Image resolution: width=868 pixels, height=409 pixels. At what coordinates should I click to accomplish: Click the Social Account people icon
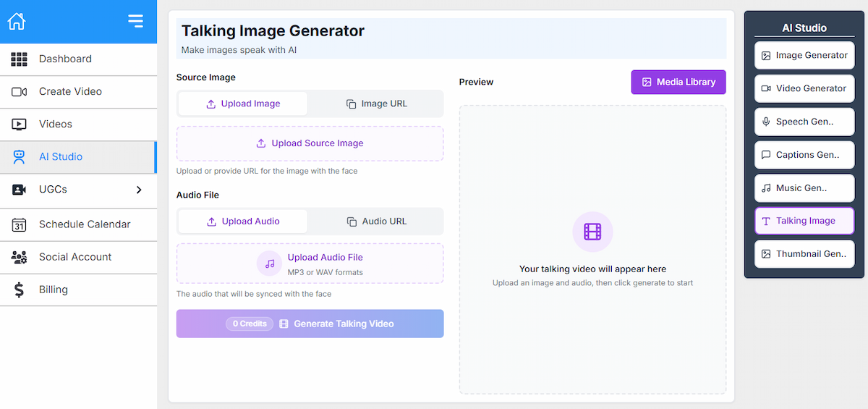pyautogui.click(x=20, y=257)
